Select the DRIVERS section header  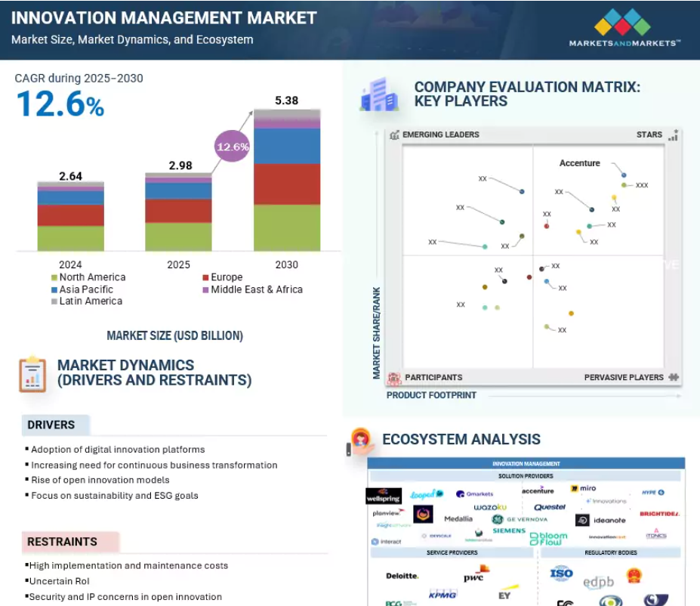51,425
